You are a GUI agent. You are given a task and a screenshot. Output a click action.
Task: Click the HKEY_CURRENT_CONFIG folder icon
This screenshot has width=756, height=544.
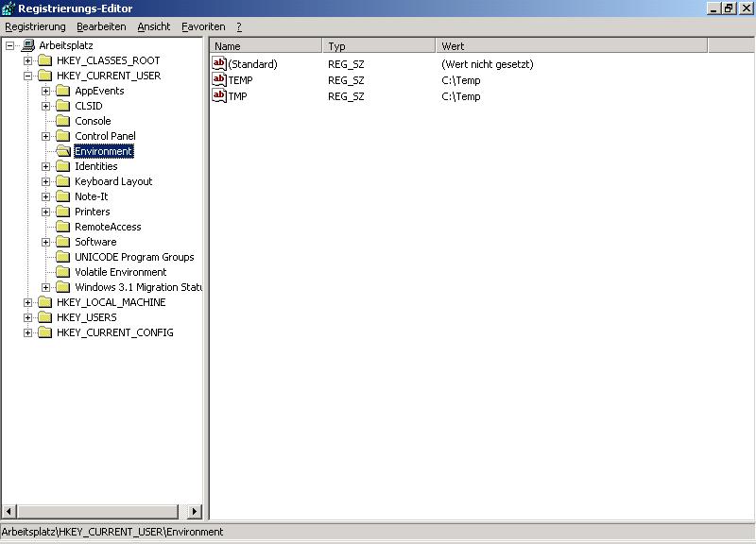(45, 332)
